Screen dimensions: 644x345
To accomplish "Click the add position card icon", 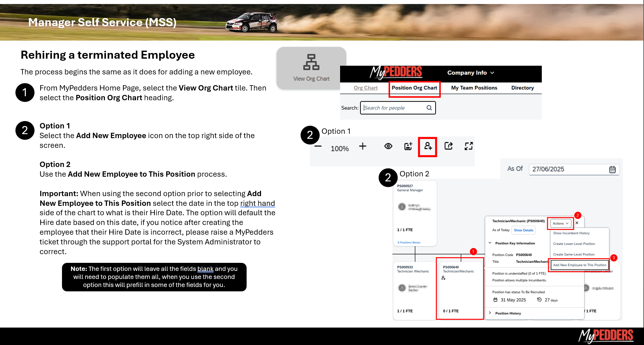I will click(408, 146).
